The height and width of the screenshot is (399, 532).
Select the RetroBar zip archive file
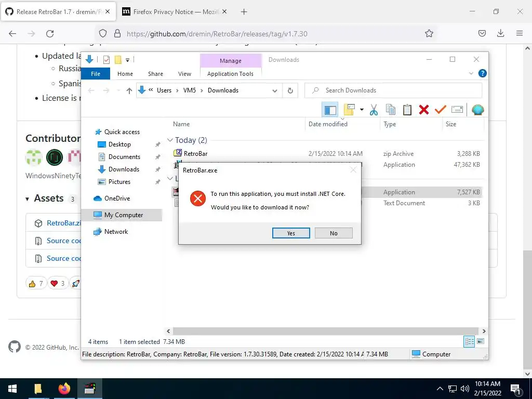[195, 154]
